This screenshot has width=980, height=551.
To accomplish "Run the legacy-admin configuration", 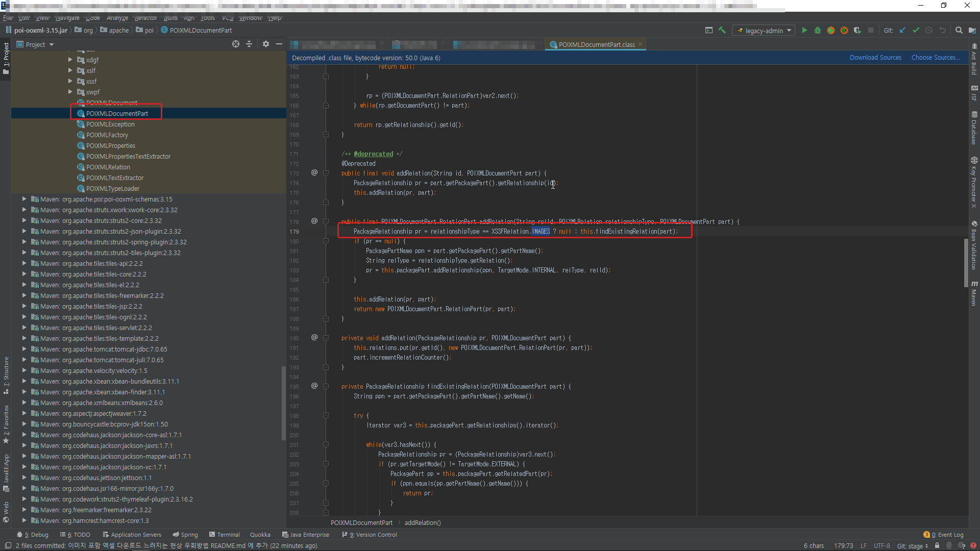I will point(804,31).
